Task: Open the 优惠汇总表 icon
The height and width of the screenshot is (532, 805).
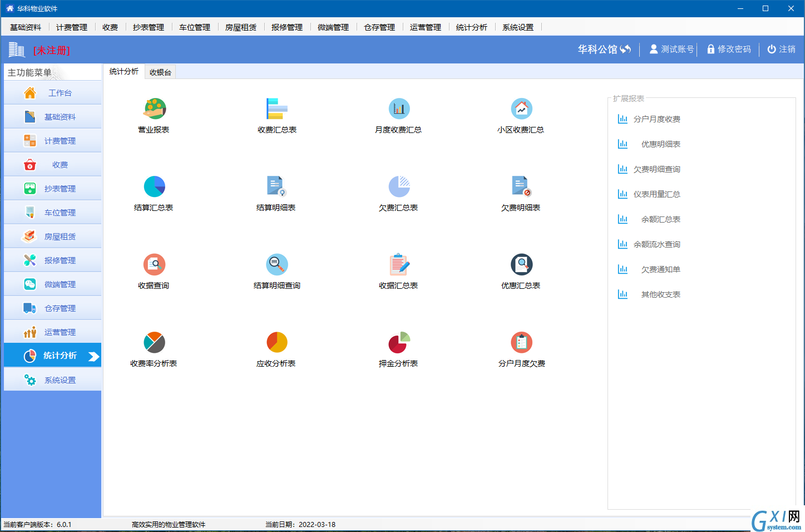Action: click(x=521, y=264)
